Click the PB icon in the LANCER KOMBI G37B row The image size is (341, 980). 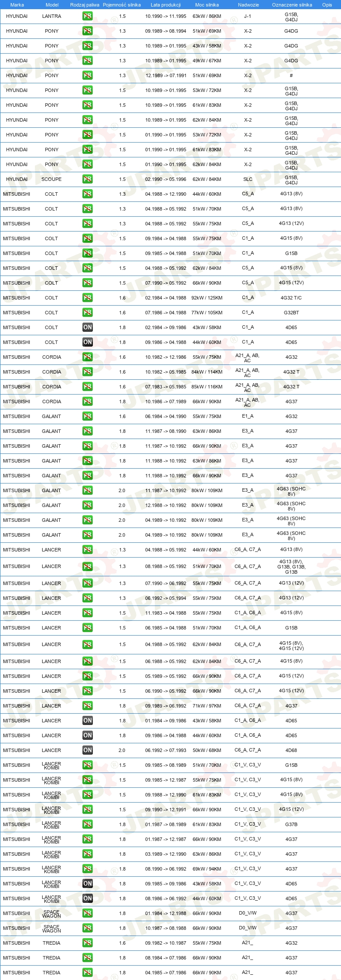[87, 824]
